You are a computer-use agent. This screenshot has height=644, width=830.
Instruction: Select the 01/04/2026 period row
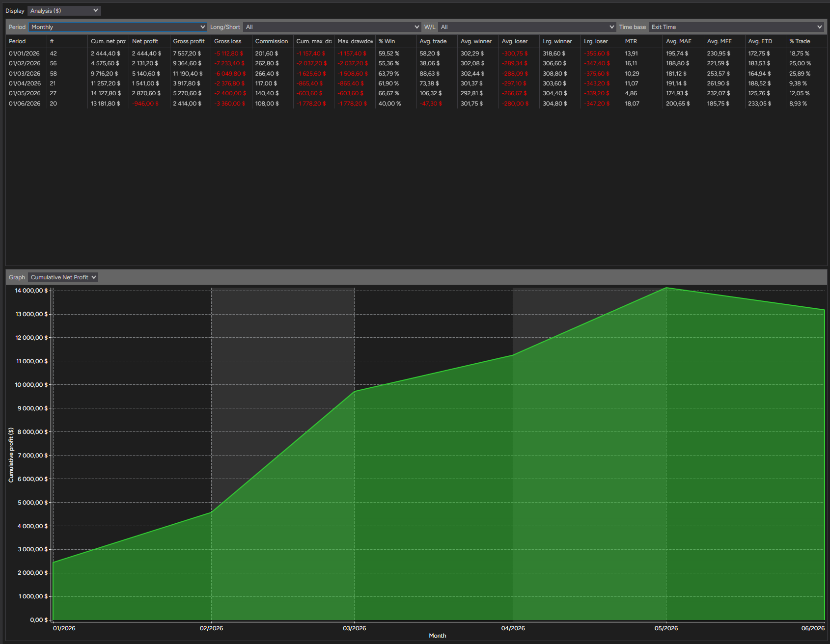tap(416, 83)
